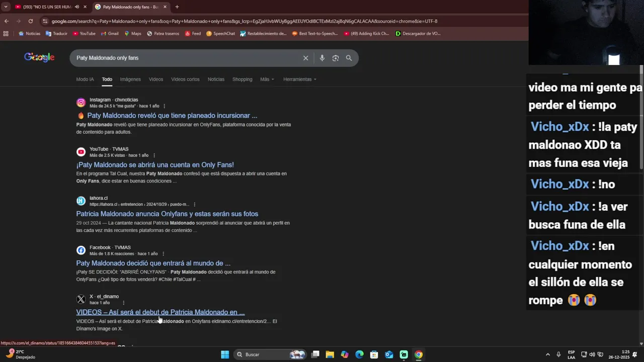
Task: Open site information icon in address bar
Action: pos(45,21)
